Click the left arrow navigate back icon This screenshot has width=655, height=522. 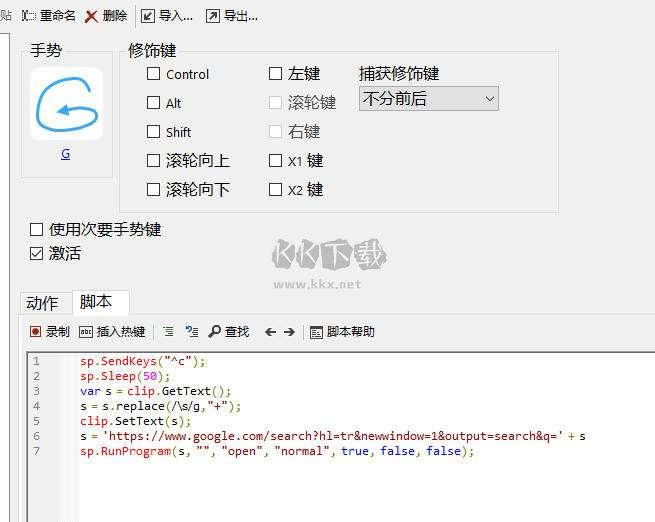tap(270, 332)
